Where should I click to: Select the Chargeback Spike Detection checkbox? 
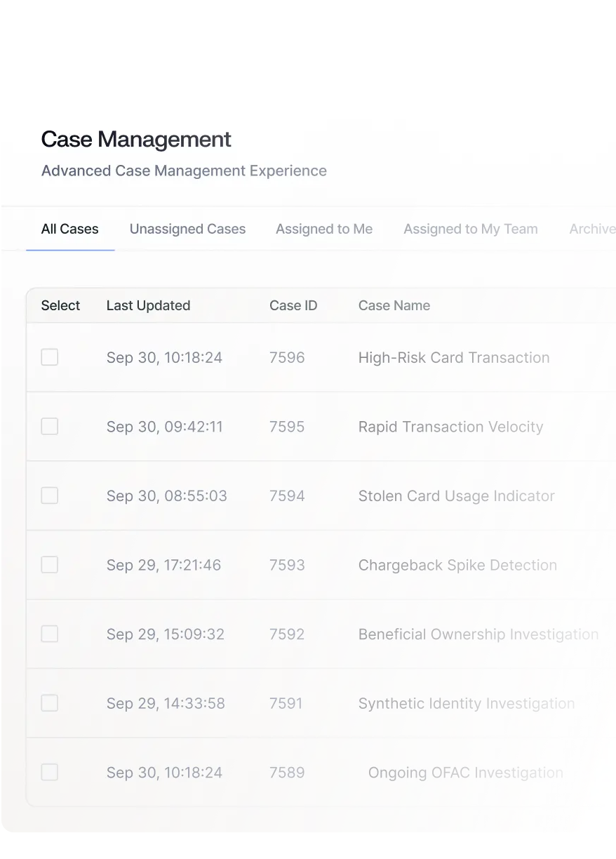click(49, 564)
